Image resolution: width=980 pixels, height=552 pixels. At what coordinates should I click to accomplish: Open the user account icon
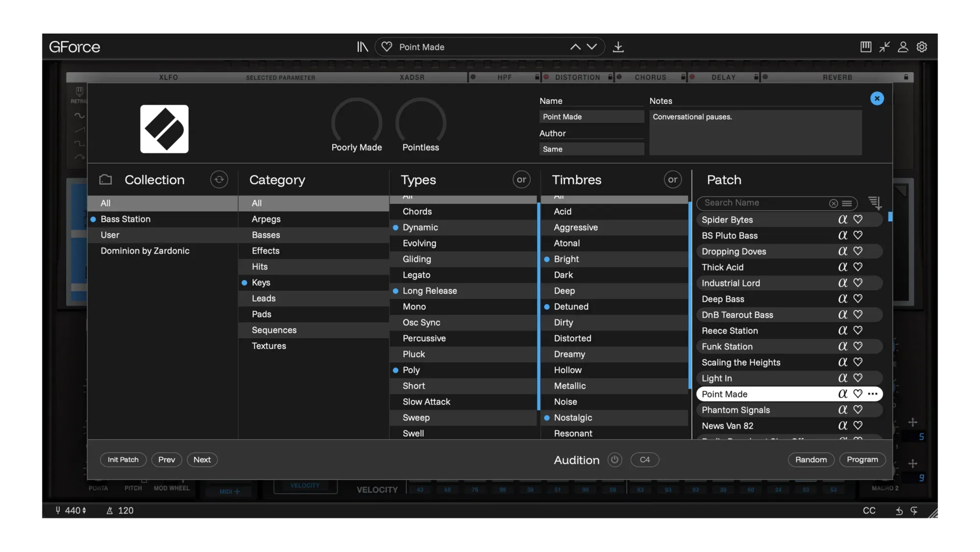click(x=903, y=47)
